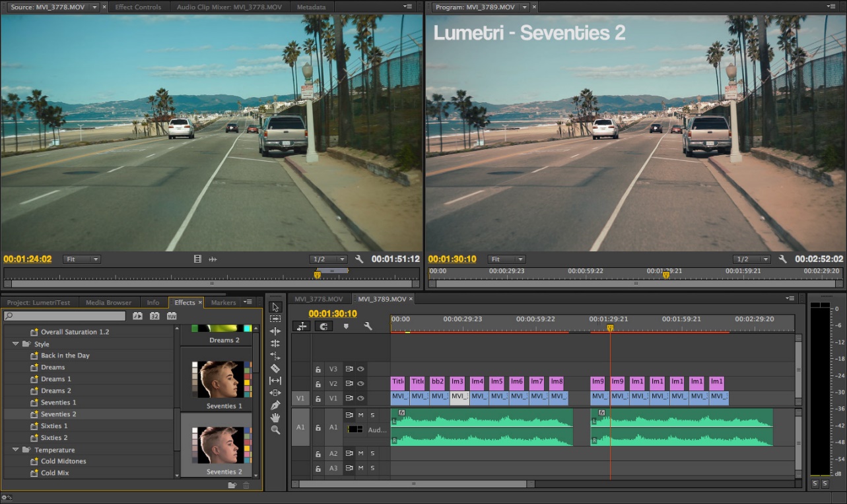Hide track V1 with eye icon
The width and height of the screenshot is (847, 504).
(360, 398)
